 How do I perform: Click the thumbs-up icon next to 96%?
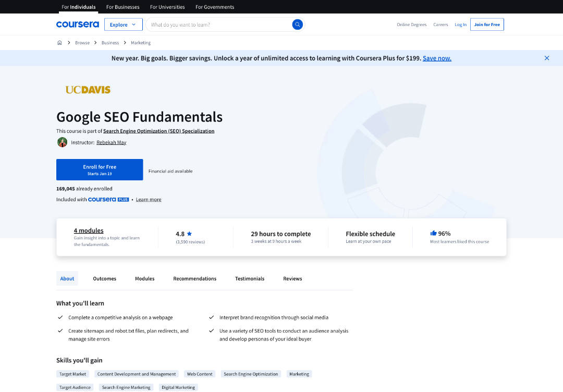tap(433, 233)
